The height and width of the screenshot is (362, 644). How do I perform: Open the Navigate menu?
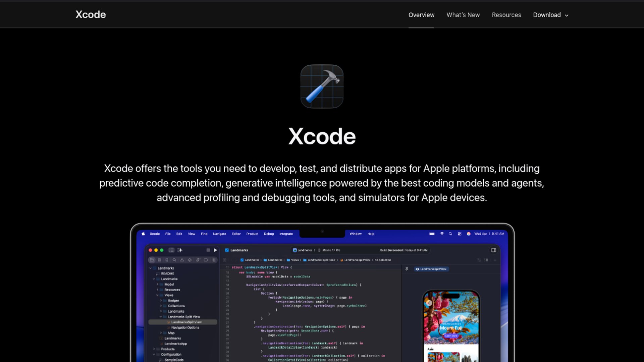[x=219, y=234]
